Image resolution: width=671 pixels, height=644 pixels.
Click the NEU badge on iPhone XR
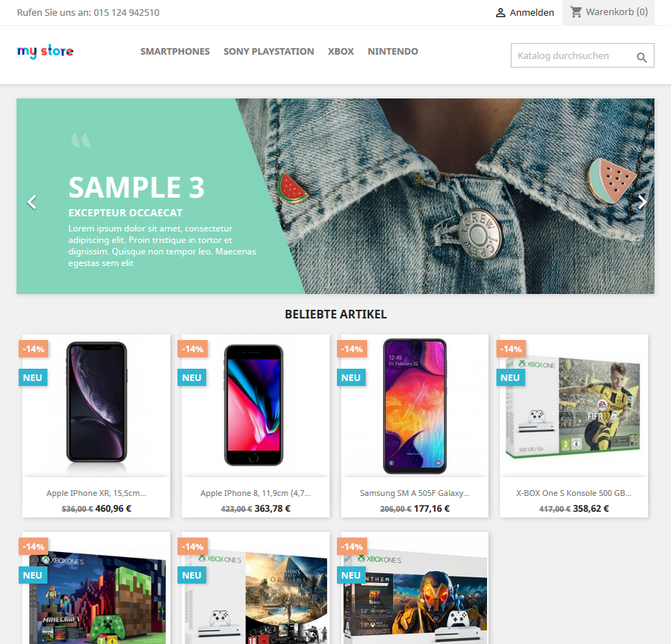[x=33, y=377]
